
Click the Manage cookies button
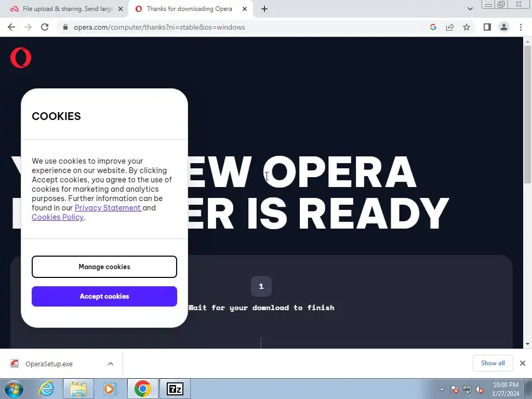click(x=104, y=267)
